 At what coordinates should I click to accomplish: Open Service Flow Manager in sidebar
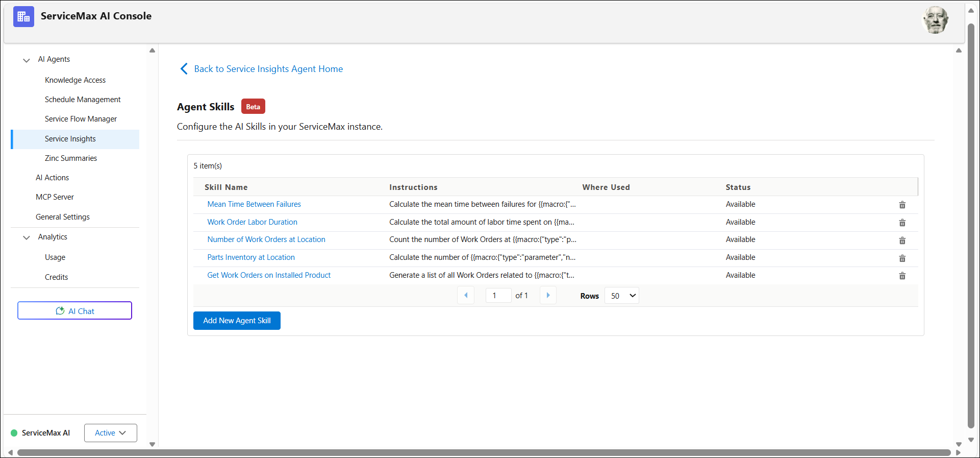click(x=81, y=119)
